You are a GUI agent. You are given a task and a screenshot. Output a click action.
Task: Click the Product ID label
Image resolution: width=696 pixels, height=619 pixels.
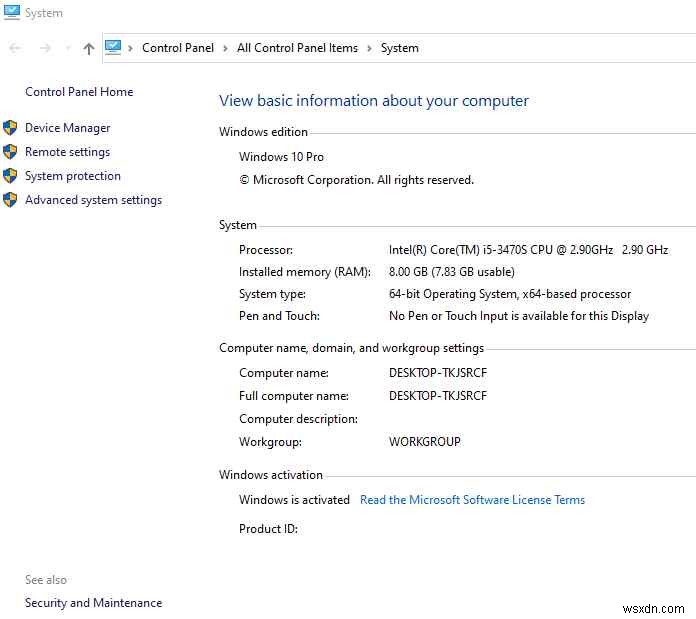tap(268, 528)
